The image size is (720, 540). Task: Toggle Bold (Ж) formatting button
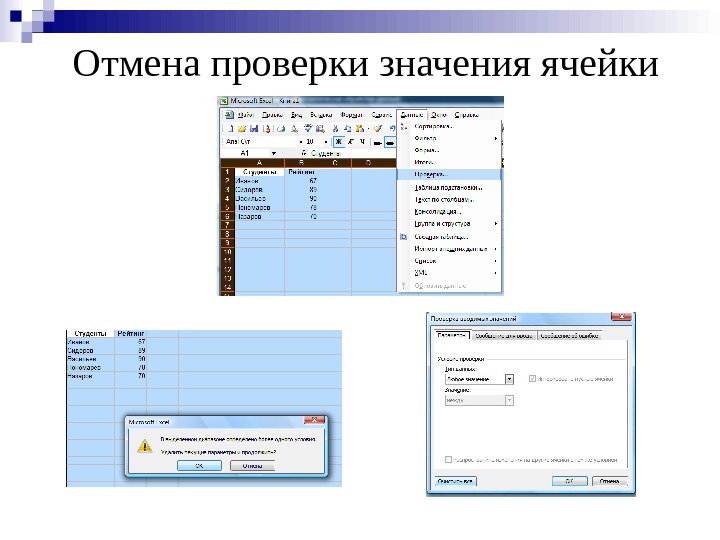(339, 141)
